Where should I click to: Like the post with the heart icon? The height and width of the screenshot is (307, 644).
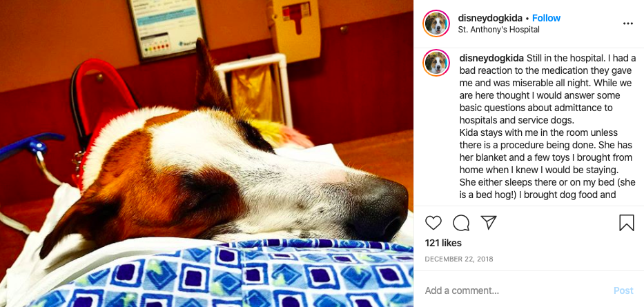pos(433,223)
